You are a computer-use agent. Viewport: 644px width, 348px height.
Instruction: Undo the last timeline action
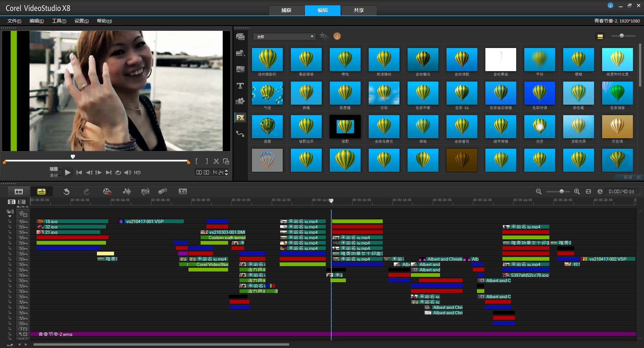pos(66,192)
